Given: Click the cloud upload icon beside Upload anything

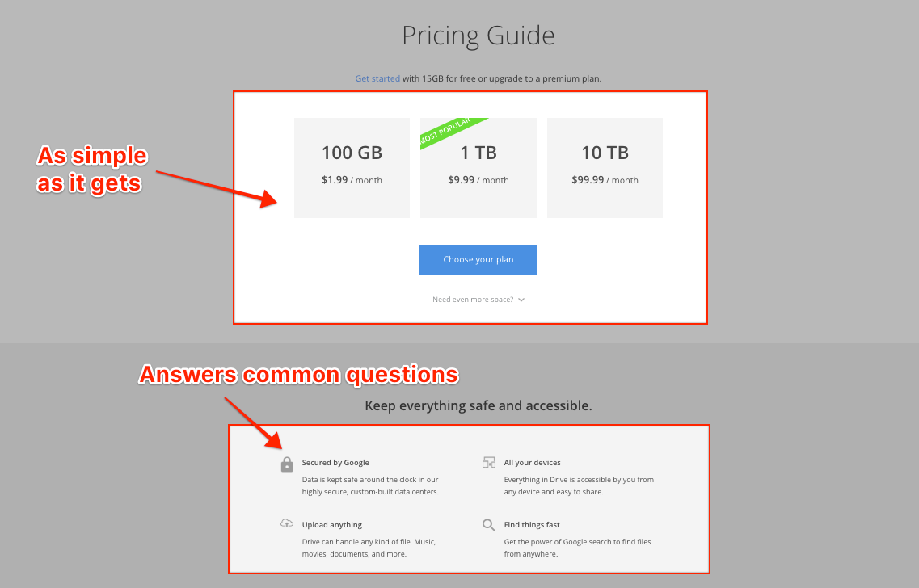Looking at the screenshot, I should (x=287, y=523).
